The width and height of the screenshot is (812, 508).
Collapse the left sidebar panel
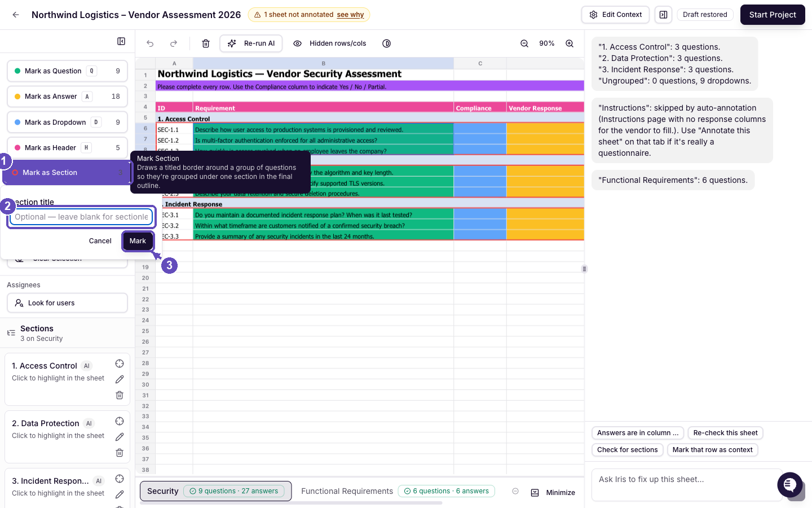pos(121,41)
